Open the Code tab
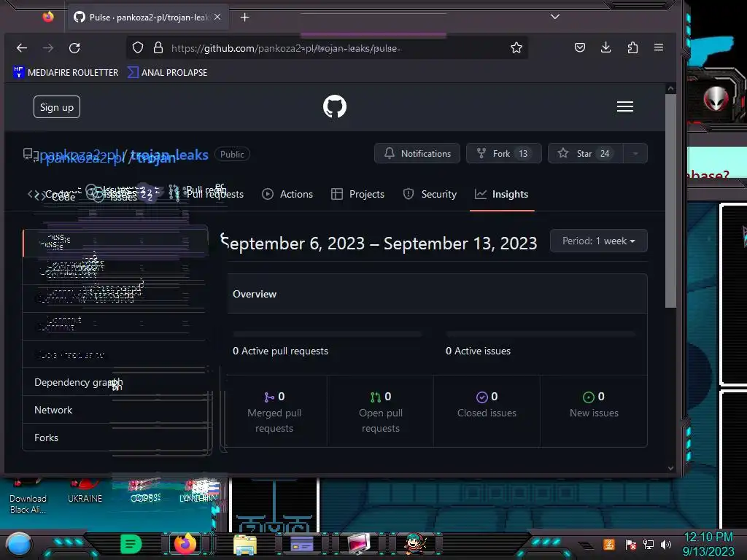Screen dimensions: 747x560 pos(52,195)
